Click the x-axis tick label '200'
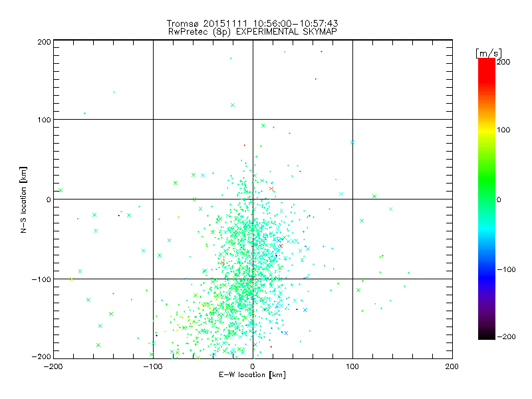 pyautogui.click(x=452, y=366)
